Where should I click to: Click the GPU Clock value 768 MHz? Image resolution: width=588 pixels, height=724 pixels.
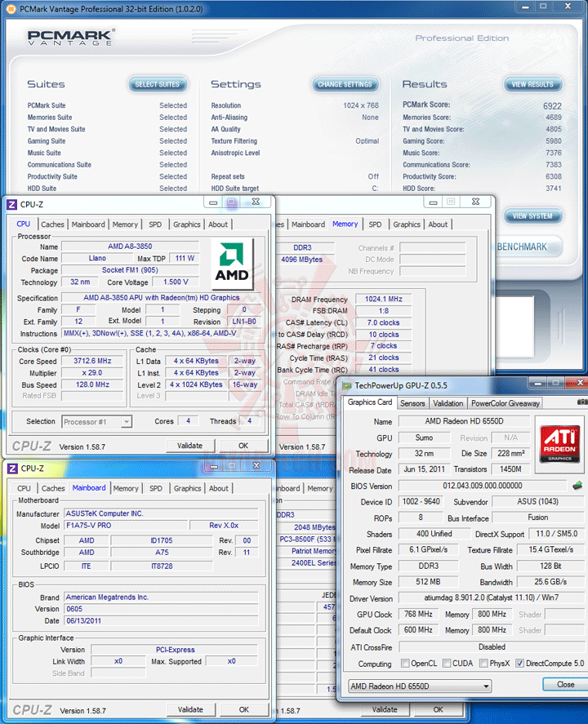pos(418,614)
